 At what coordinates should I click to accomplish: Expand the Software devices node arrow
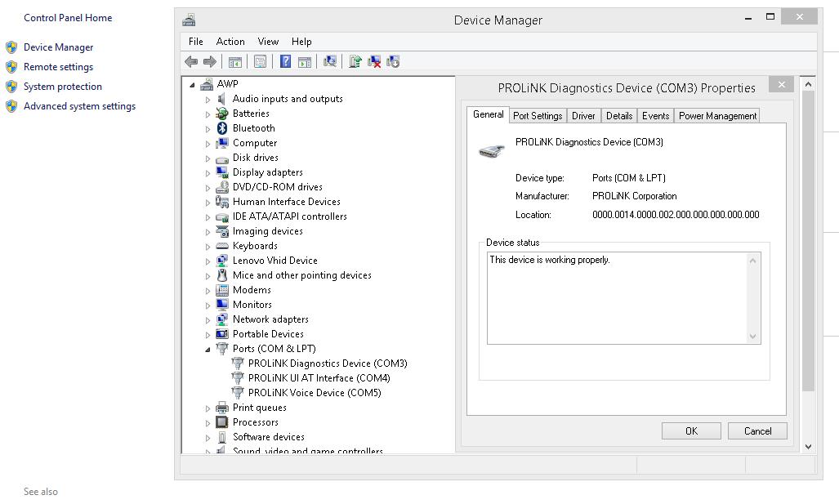(x=208, y=438)
